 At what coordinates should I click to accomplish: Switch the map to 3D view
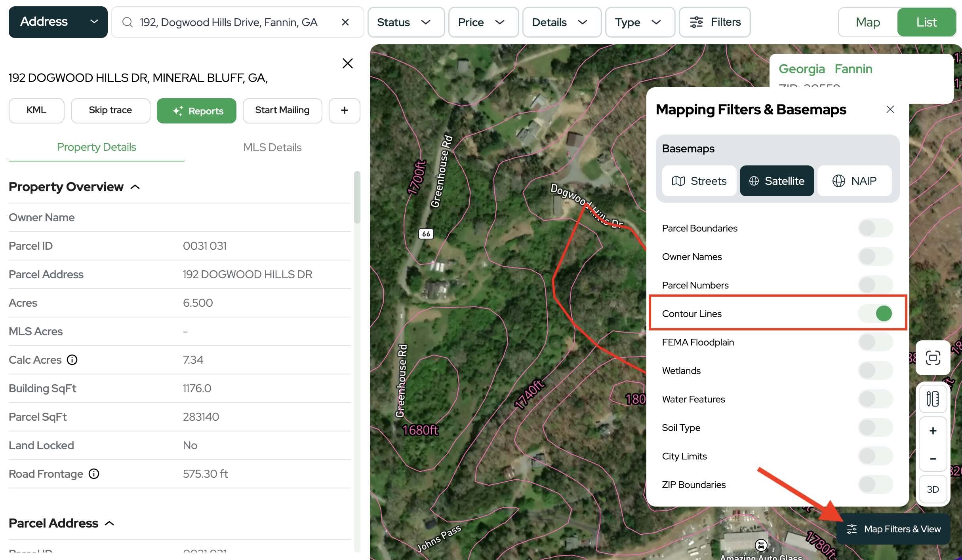pos(933,489)
